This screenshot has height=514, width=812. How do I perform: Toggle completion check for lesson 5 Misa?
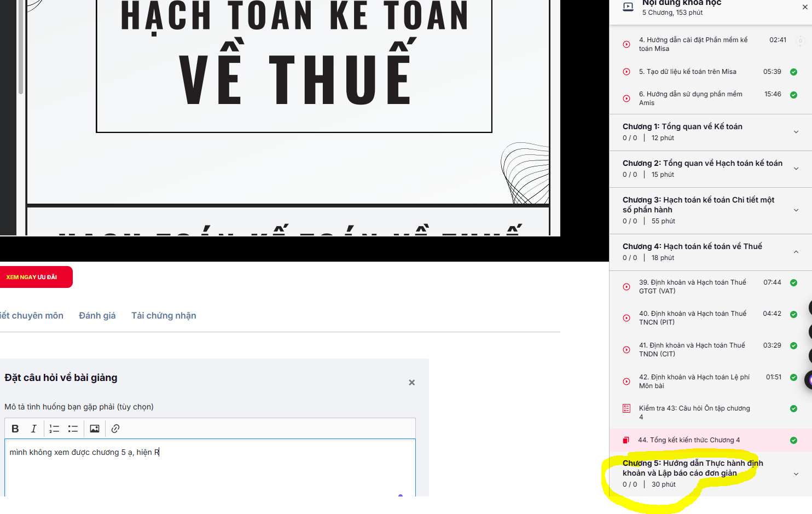pyautogui.click(x=793, y=72)
